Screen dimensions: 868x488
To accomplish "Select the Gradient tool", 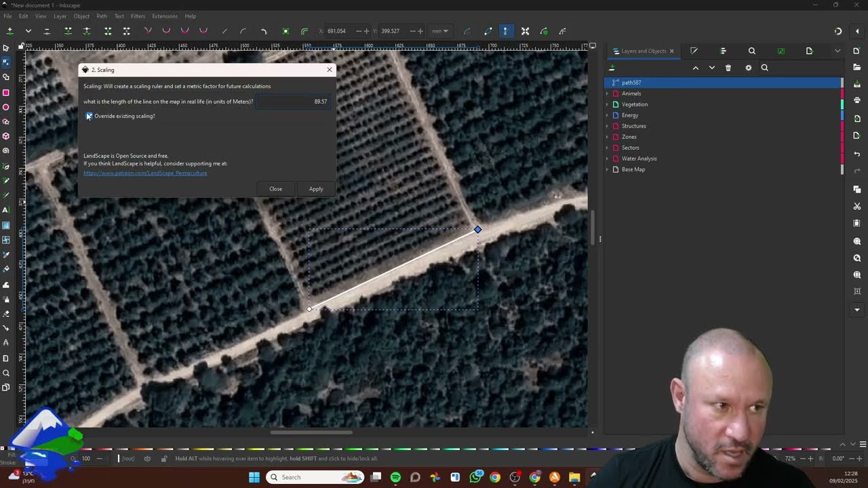I will (6, 225).
